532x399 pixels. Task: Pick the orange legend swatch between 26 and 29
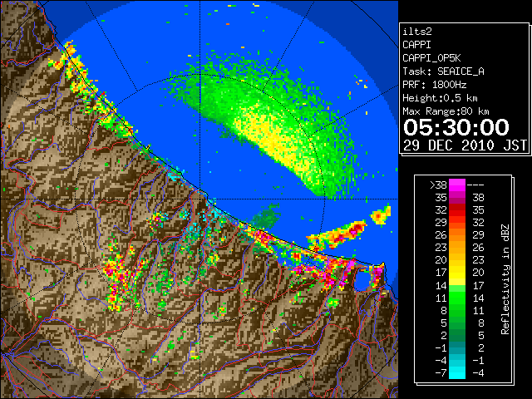(x=457, y=235)
